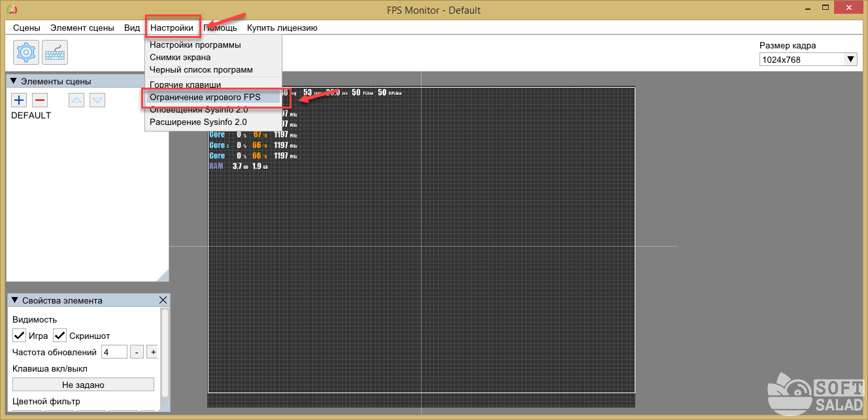Viewport: 868px width, 420px height.
Task: Choose Черный список программ menu item
Action: click(x=201, y=69)
